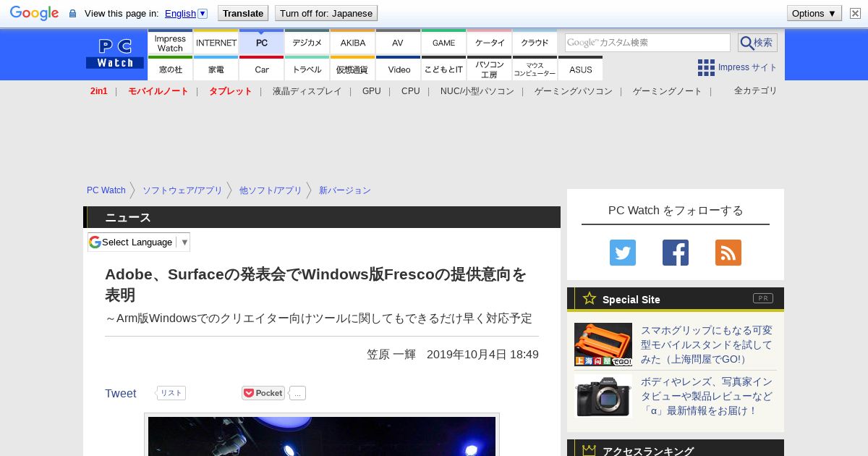Open the ASUS tab

coord(581,69)
